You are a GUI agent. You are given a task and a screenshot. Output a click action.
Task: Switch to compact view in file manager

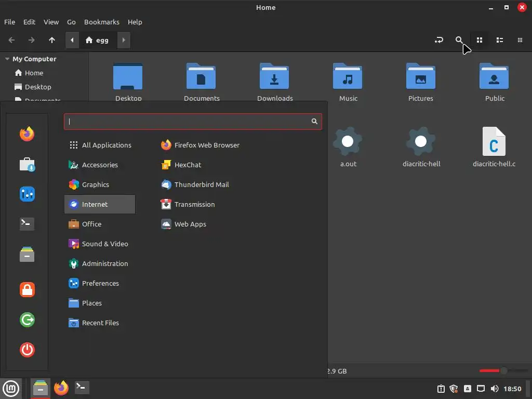point(520,40)
